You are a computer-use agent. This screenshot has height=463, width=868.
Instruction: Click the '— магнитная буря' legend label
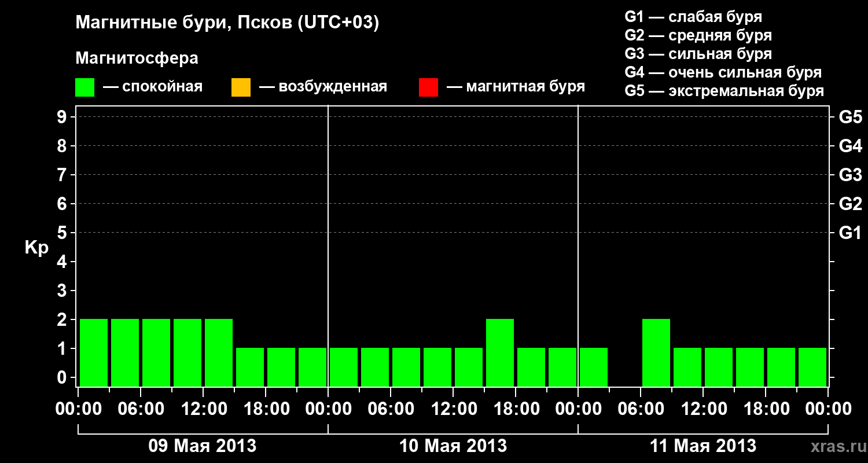click(x=516, y=87)
